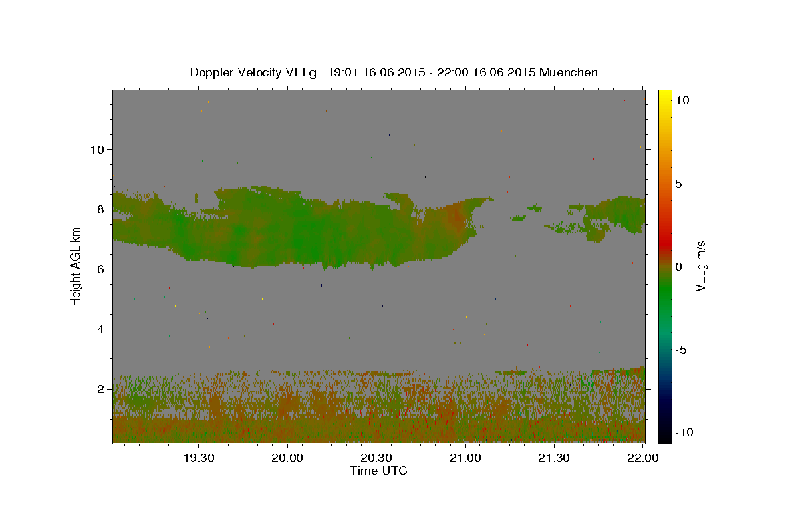The image size is (798, 532).
Task: Click the colorbar tick value '-5'
Action: click(682, 350)
